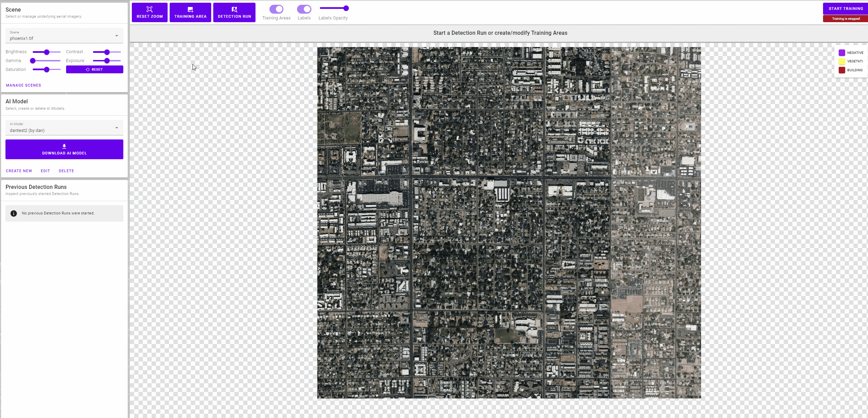Click on the aerial imagery map canvas
The height and width of the screenshot is (418, 868).
(509, 223)
